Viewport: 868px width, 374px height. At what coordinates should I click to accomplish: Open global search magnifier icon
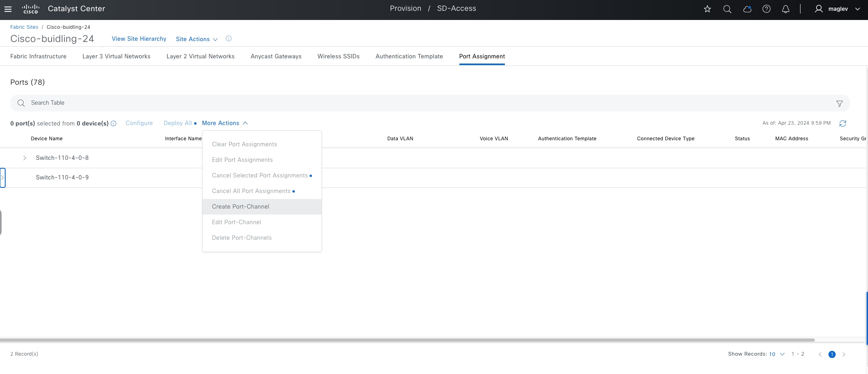tap(727, 9)
